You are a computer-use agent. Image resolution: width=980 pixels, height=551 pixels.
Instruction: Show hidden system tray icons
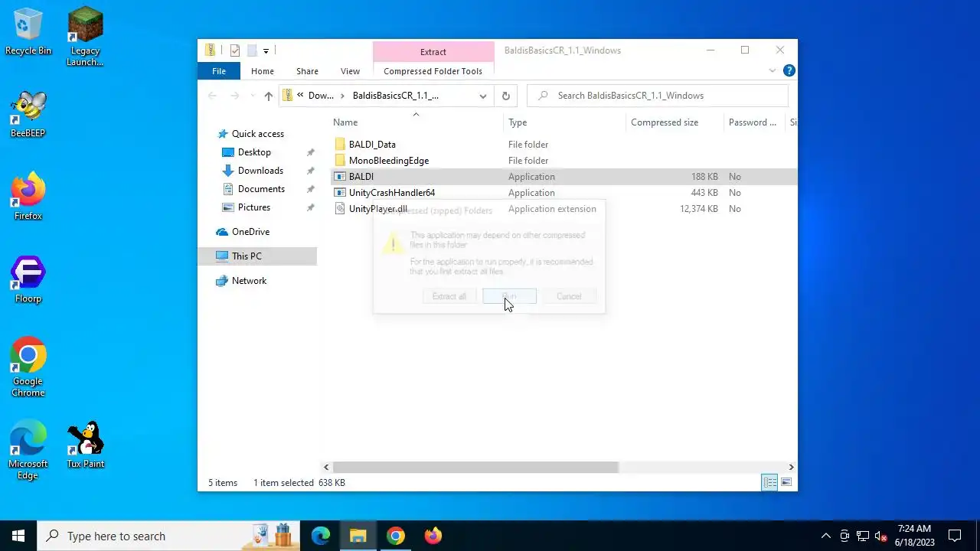(825, 536)
